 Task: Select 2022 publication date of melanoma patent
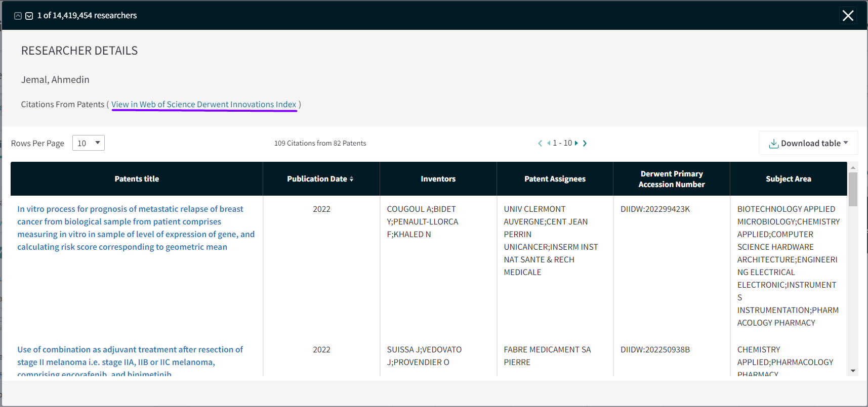pos(321,349)
